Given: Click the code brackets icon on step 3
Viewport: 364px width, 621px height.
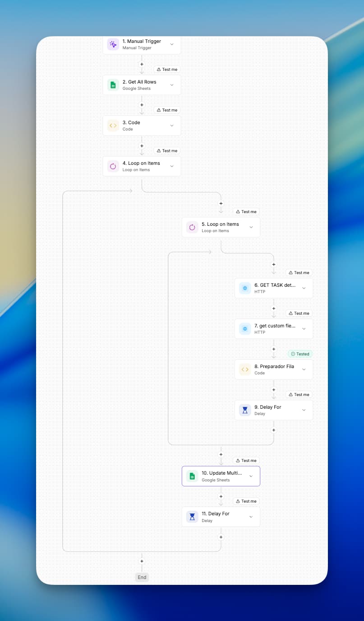Looking at the screenshot, I should click(113, 126).
